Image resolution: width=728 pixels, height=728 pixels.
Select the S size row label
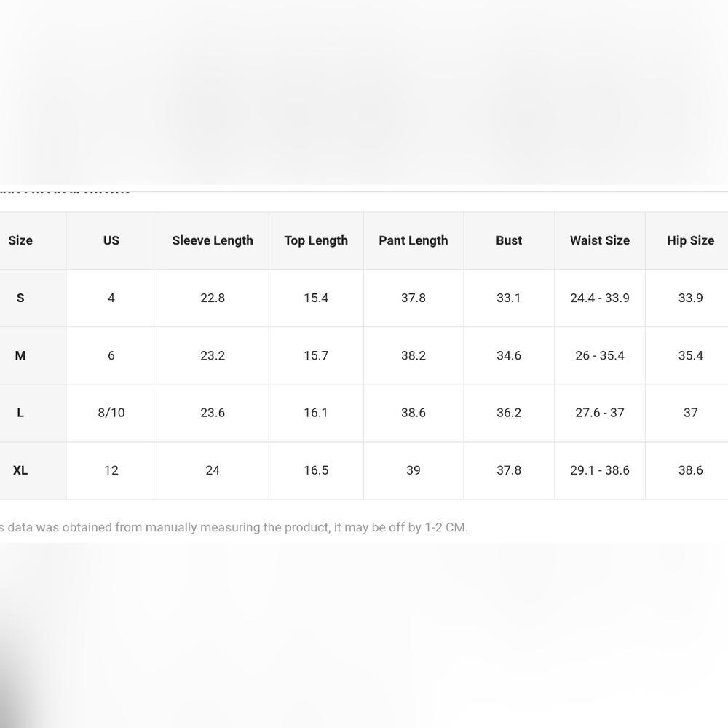pyautogui.click(x=20, y=298)
